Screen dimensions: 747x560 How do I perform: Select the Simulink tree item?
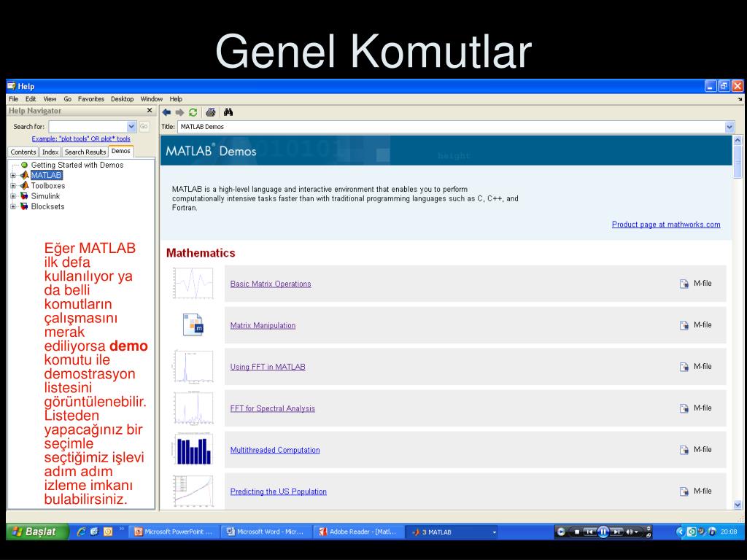[46, 196]
